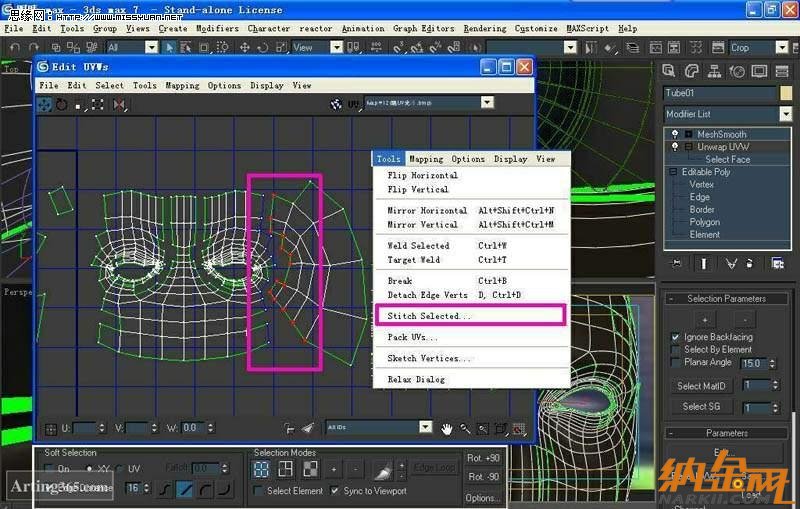800x509 pixels.
Task: Open the Rendering menu
Action: click(485, 29)
